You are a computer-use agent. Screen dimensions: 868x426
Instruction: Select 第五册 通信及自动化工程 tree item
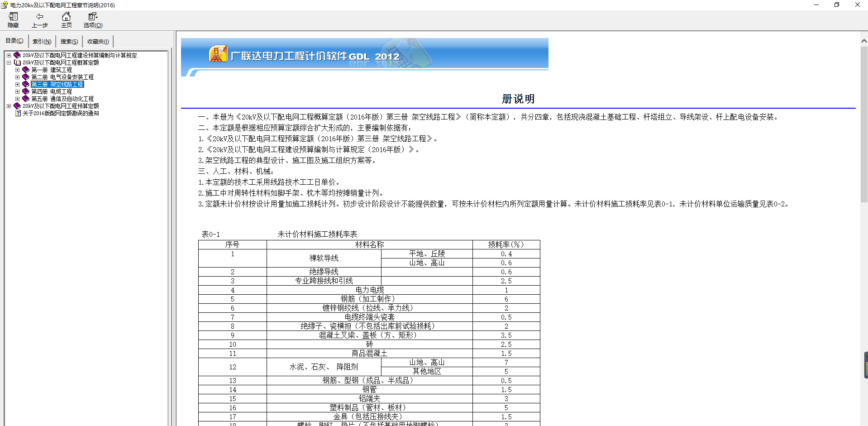point(62,99)
